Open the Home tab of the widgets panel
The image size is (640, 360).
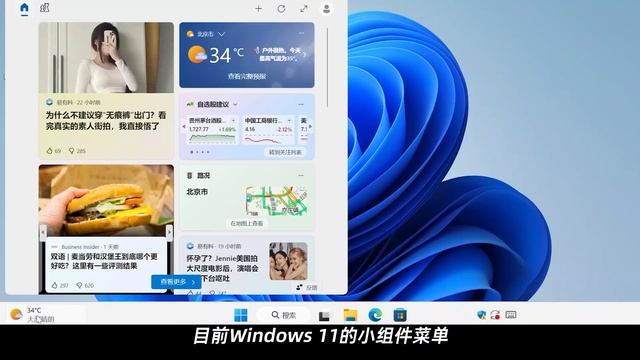pyautogui.click(x=24, y=8)
